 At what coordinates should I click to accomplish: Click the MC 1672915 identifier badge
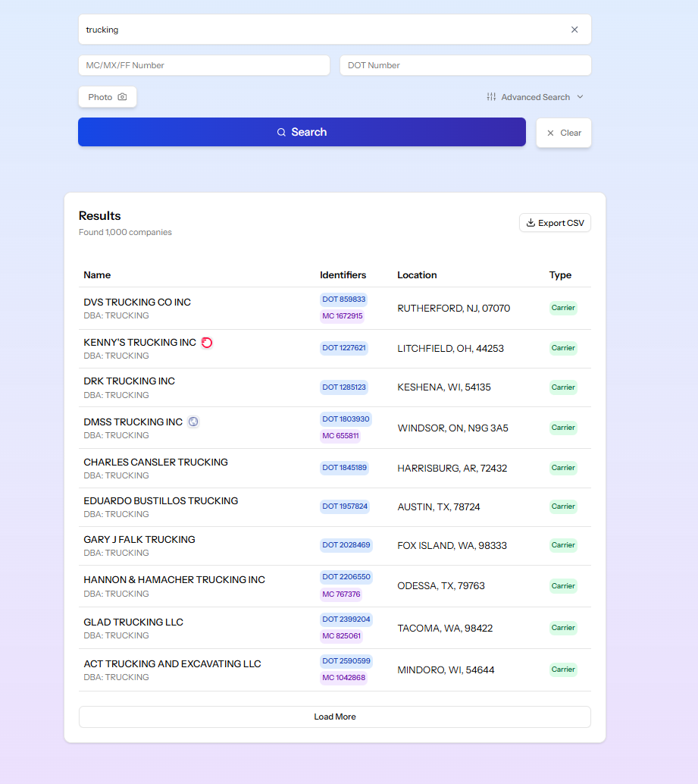pyautogui.click(x=341, y=316)
